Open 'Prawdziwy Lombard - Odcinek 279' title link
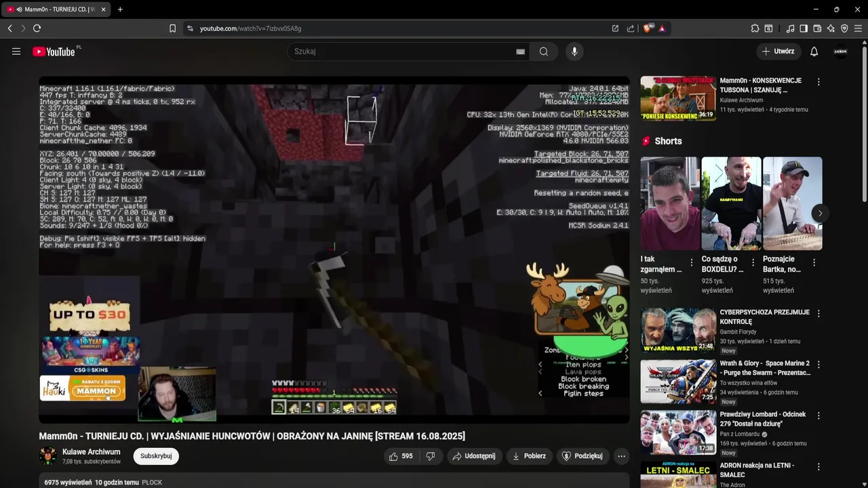Viewport: 868px width, 488px height. click(x=763, y=419)
